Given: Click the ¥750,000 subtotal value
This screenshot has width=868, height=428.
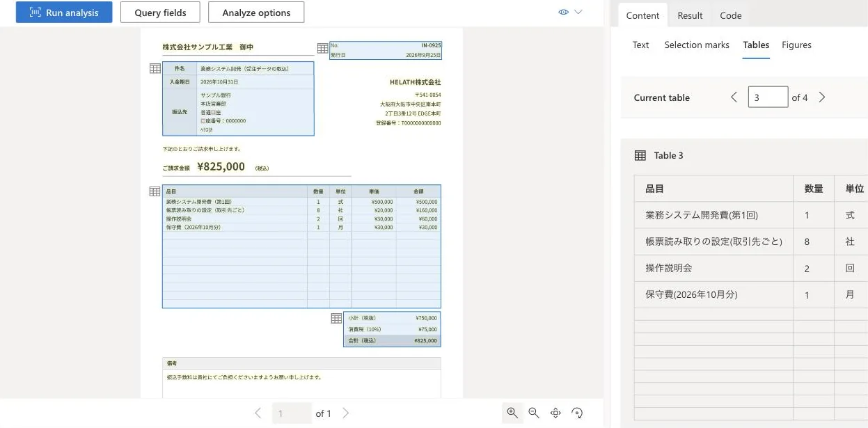Looking at the screenshot, I should coord(426,317).
